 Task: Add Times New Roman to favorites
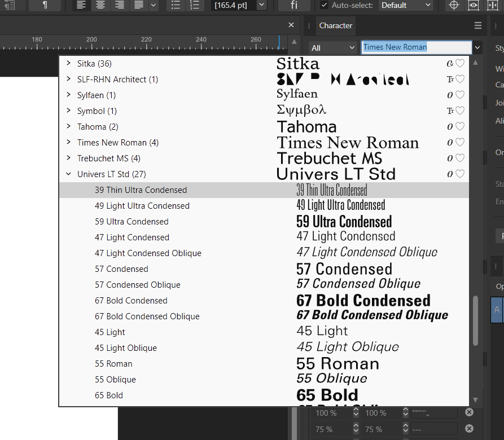coord(460,142)
